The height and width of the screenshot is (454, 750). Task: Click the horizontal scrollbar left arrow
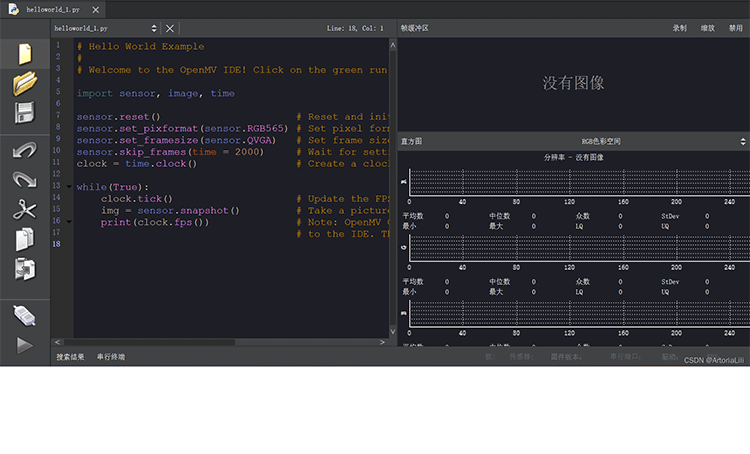coord(57,342)
